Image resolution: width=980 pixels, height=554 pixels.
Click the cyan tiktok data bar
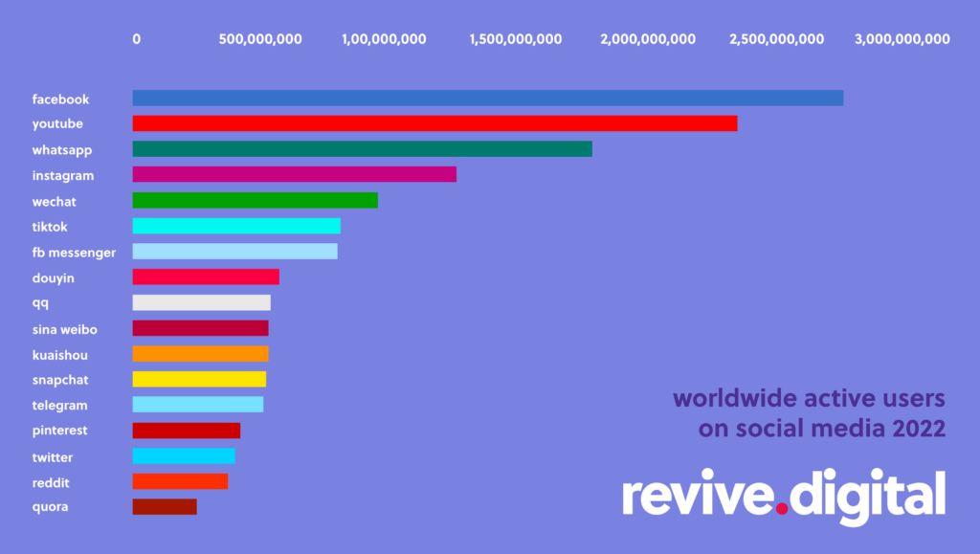coord(236,226)
